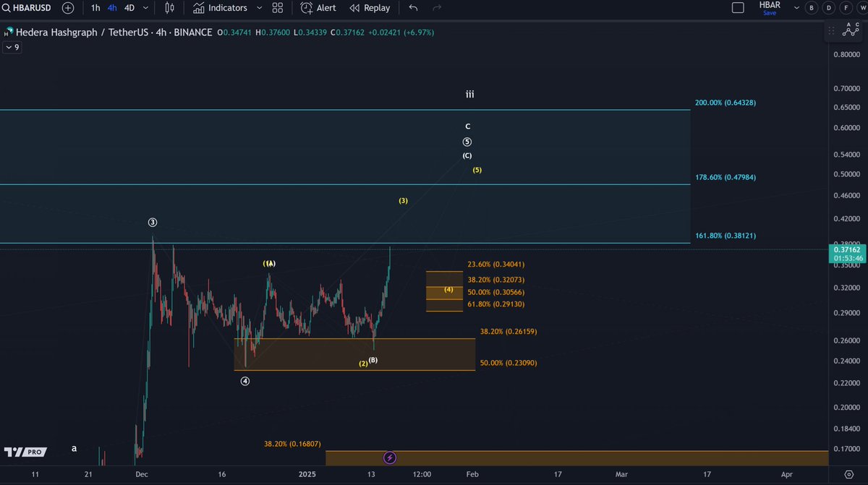Select the 161.80% (0.38121) fib label
868x485 pixels.
[x=725, y=236]
